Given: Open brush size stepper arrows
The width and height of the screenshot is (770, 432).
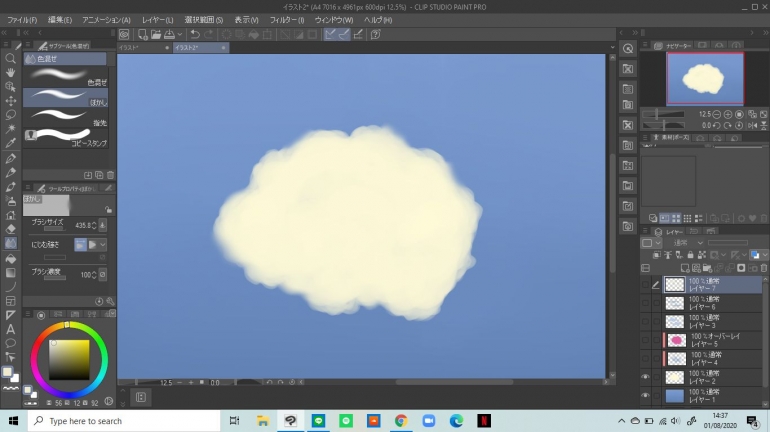Looking at the screenshot, I should [93, 225].
